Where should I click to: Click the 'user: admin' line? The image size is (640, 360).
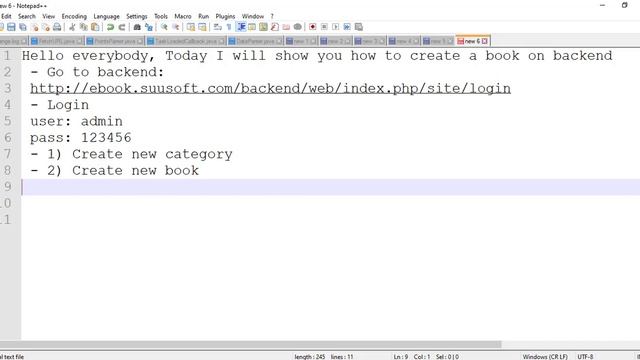click(x=76, y=121)
